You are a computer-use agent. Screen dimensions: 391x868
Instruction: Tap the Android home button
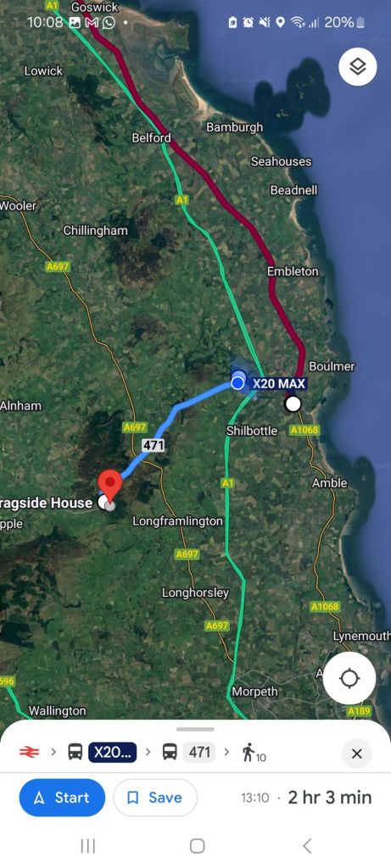[x=197, y=845]
